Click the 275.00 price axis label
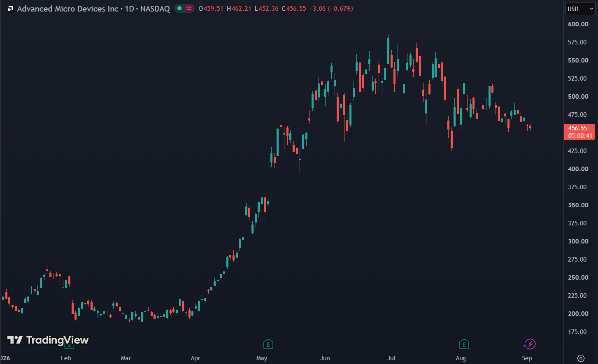This screenshot has width=598, height=364. tap(578, 260)
